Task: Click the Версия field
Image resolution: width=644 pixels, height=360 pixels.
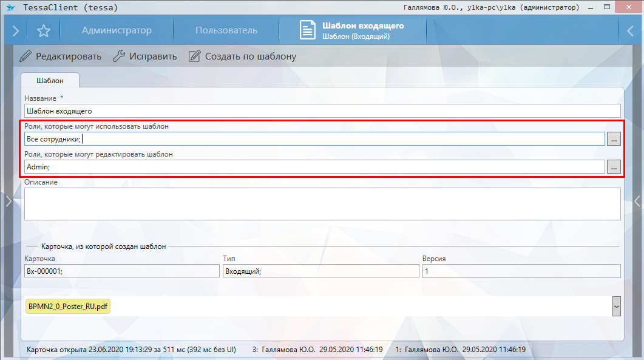Action: pyautogui.click(x=521, y=271)
